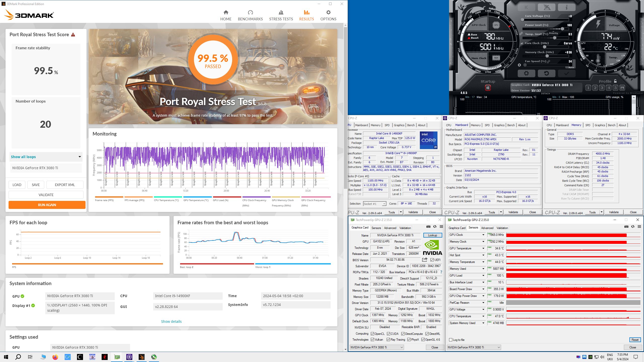Select profile slot 3 in Afterburner
The height and width of the screenshot is (362, 644).
(x=602, y=88)
